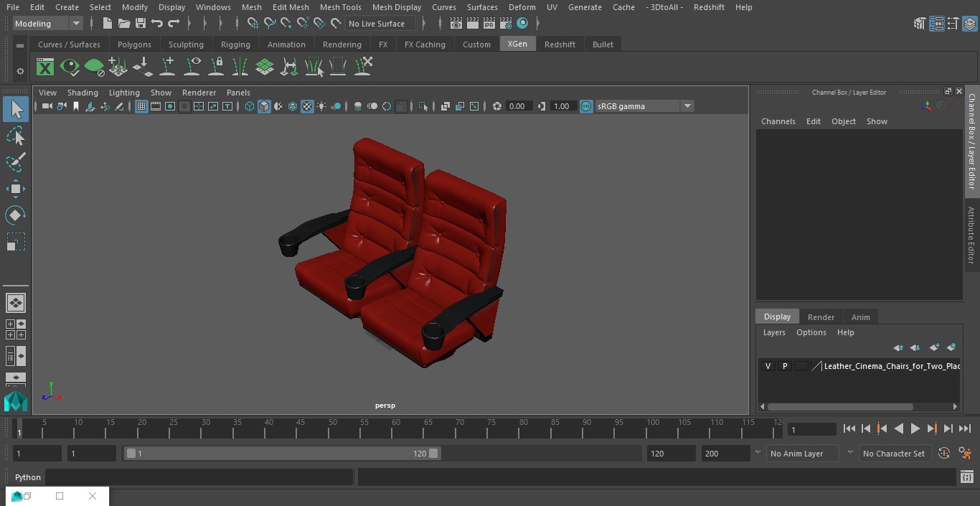The height and width of the screenshot is (506, 980).
Task: Click the green grid patch shelf icon
Action: [x=265, y=67]
